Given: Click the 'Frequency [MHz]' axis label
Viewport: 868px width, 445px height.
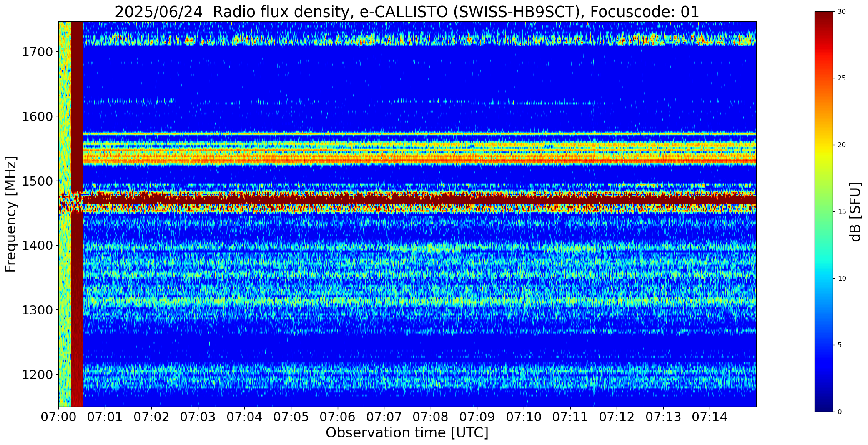Looking at the screenshot, I should pyautogui.click(x=11, y=214).
